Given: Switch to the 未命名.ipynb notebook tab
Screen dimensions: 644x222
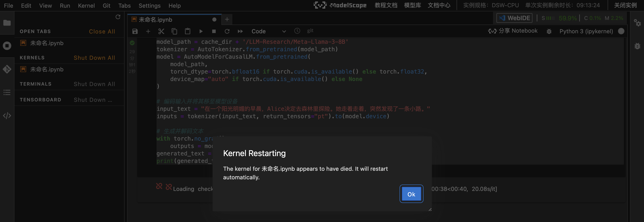Looking at the screenshot, I should [155, 19].
